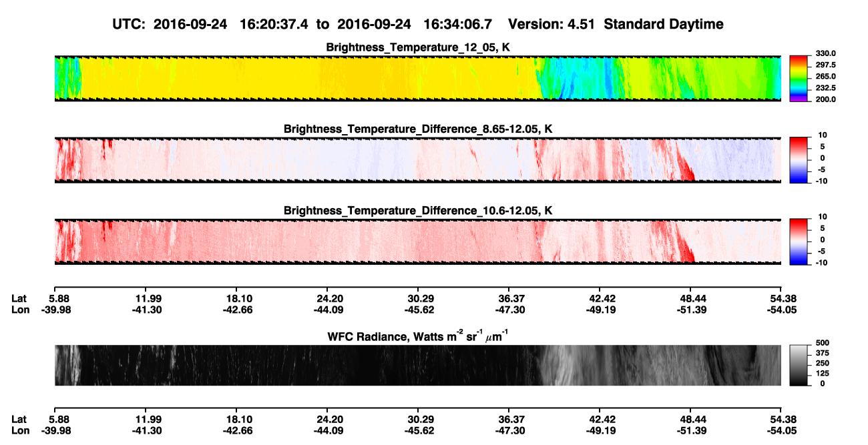Click the 200.0 colorbar label
868x445 pixels.
825,99
